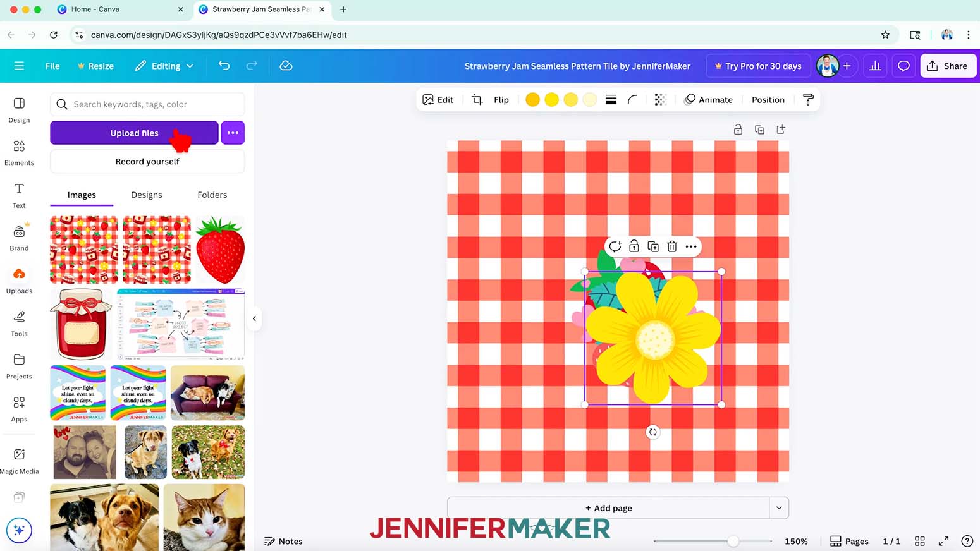Click the Canva AI sparkle assistant button
Screen dimensions: 980x551
point(19,530)
